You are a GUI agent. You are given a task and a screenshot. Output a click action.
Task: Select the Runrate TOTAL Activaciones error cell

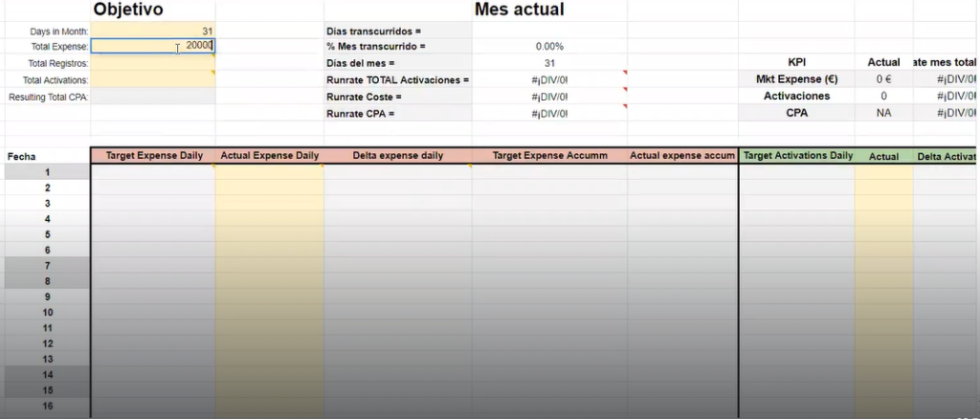coord(549,80)
